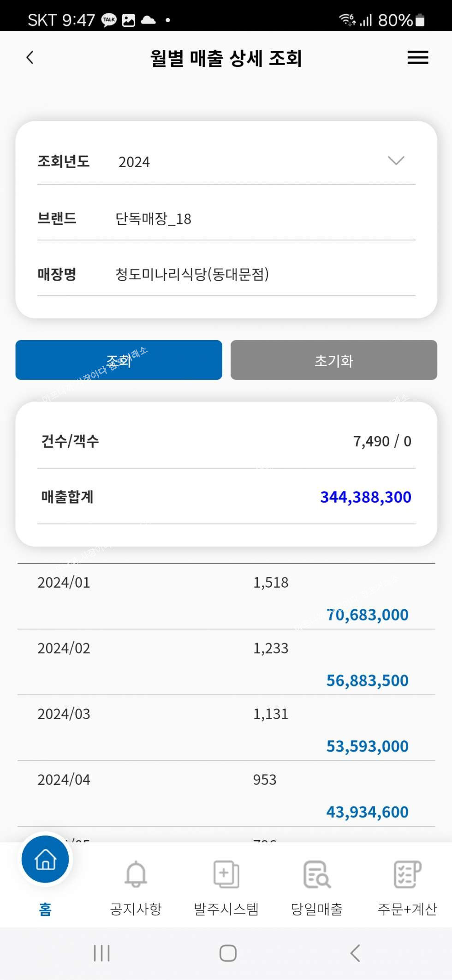Tap the blue 조회 search button
The image size is (452, 980).
(x=119, y=360)
